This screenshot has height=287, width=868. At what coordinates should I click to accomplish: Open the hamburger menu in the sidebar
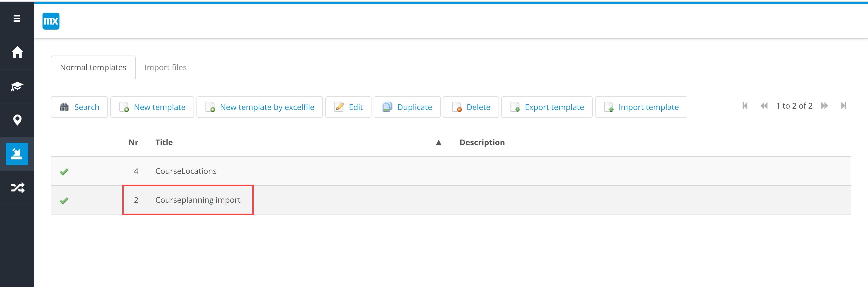pyautogui.click(x=17, y=19)
